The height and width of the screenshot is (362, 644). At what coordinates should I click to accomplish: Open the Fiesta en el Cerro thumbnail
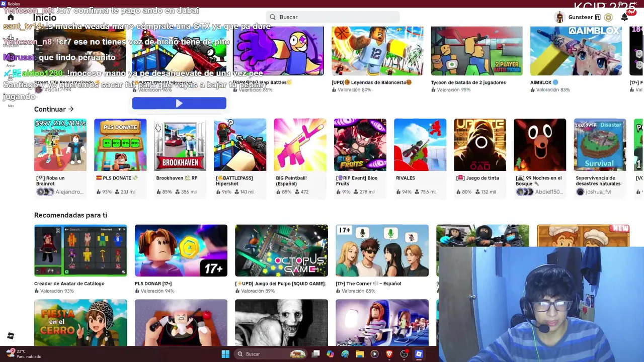pyautogui.click(x=80, y=322)
